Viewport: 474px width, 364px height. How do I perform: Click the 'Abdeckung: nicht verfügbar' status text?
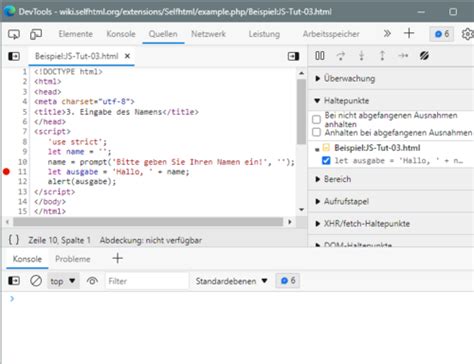(x=151, y=240)
